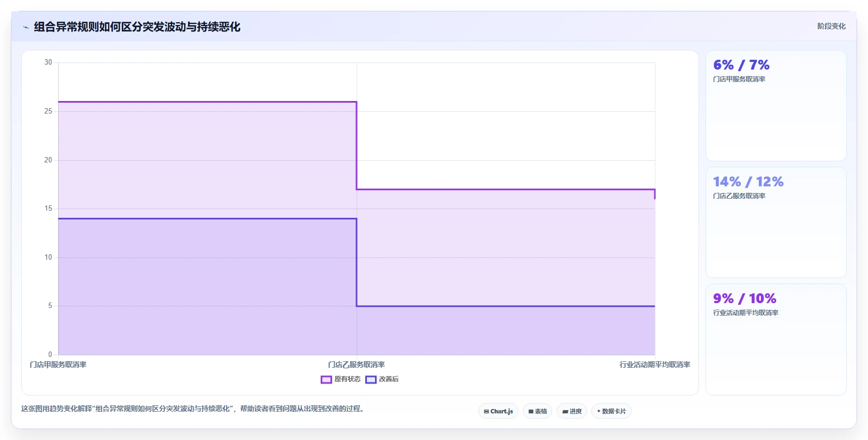The height and width of the screenshot is (440, 868).
Task: Click the 数据卡片 tag chip
Action: coord(611,411)
